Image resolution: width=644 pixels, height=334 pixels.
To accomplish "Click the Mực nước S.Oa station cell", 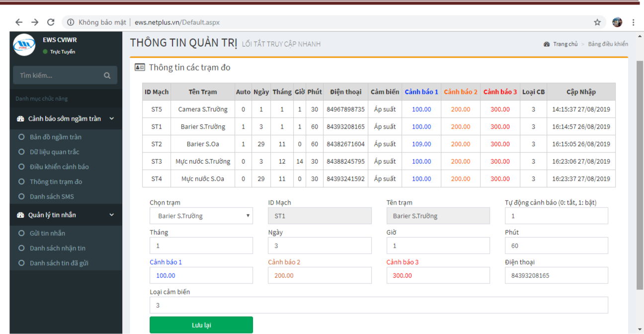I will (x=203, y=179).
